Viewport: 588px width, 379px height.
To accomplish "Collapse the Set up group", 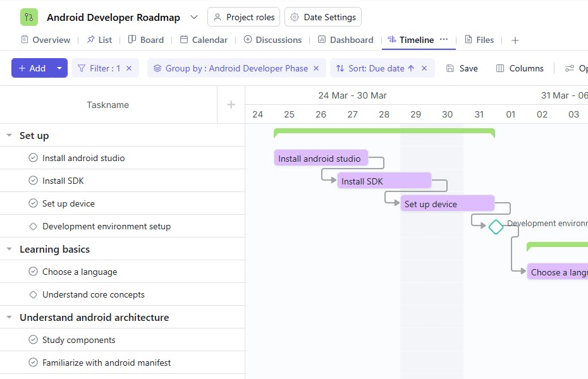I will pyautogui.click(x=9, y=135).
